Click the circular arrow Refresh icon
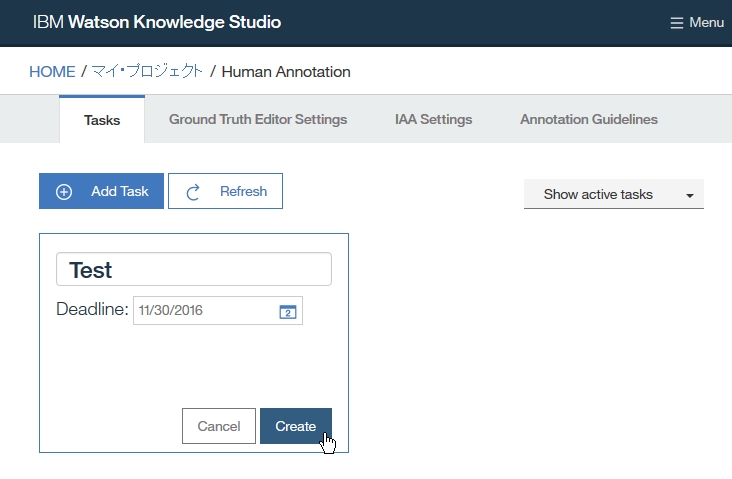Viewport: 732px width, 479px height. 194,192
